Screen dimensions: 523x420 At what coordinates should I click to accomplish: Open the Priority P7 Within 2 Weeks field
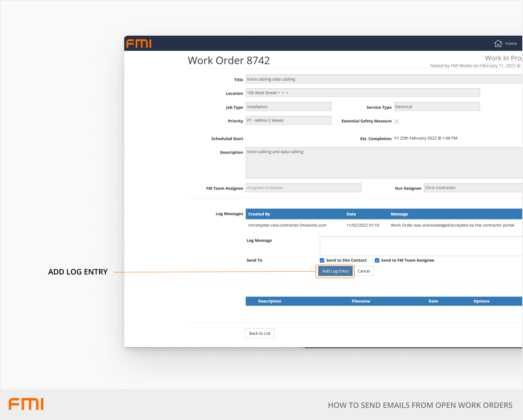coord(288,121)
